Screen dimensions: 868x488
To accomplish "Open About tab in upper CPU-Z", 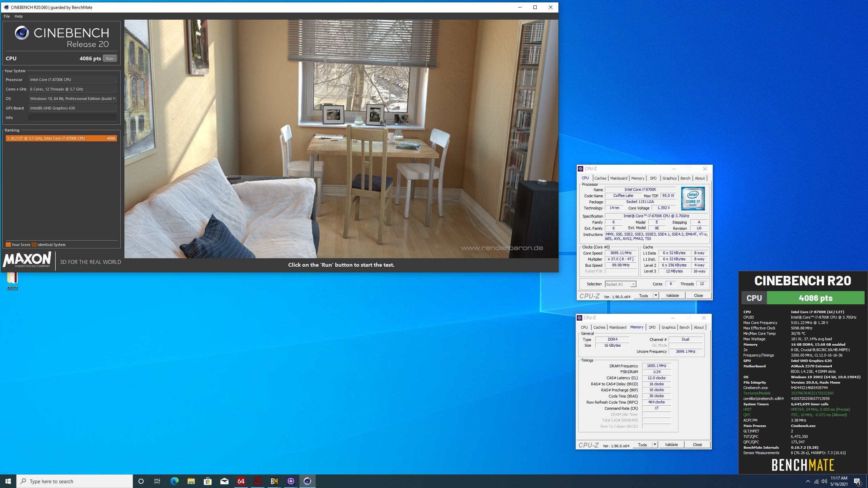I will (699, 178).
